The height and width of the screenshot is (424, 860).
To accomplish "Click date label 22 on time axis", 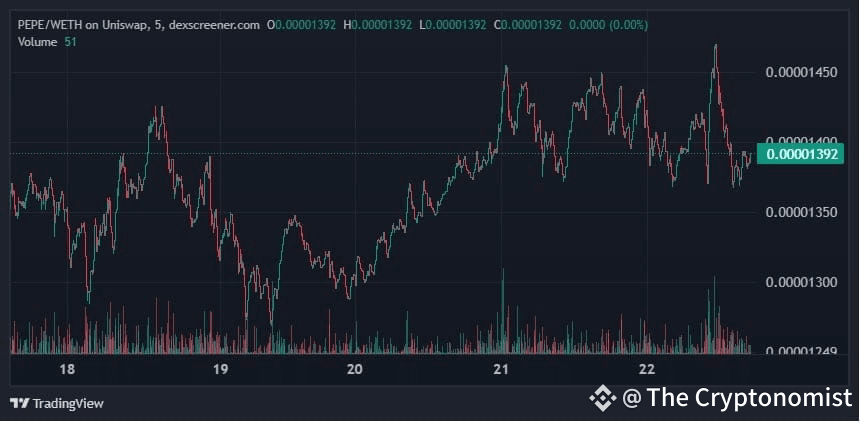I will (648, 369).
